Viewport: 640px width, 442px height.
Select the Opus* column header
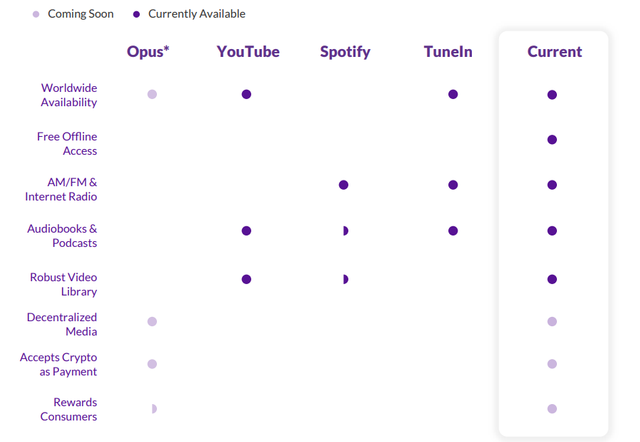(148, 52)
